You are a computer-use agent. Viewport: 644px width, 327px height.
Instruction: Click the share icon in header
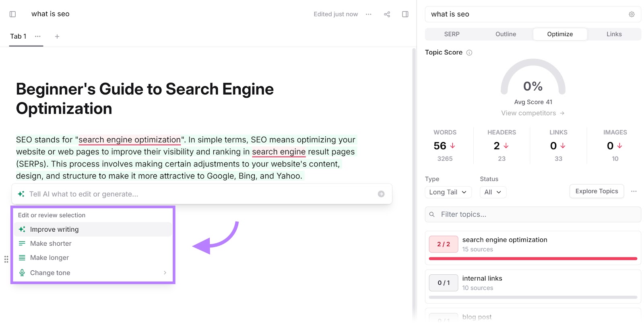click(x=387, y=14)
